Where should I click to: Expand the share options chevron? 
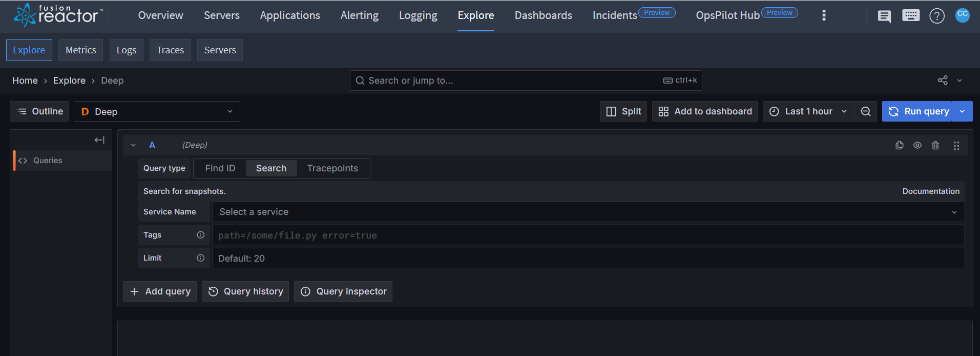960,81
